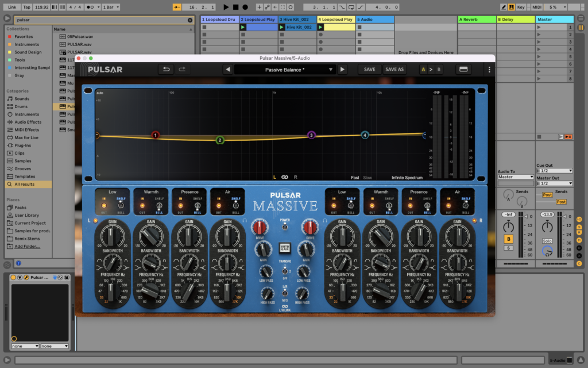Go to previous preset with left arrow
588x368 pixels.
227,70
